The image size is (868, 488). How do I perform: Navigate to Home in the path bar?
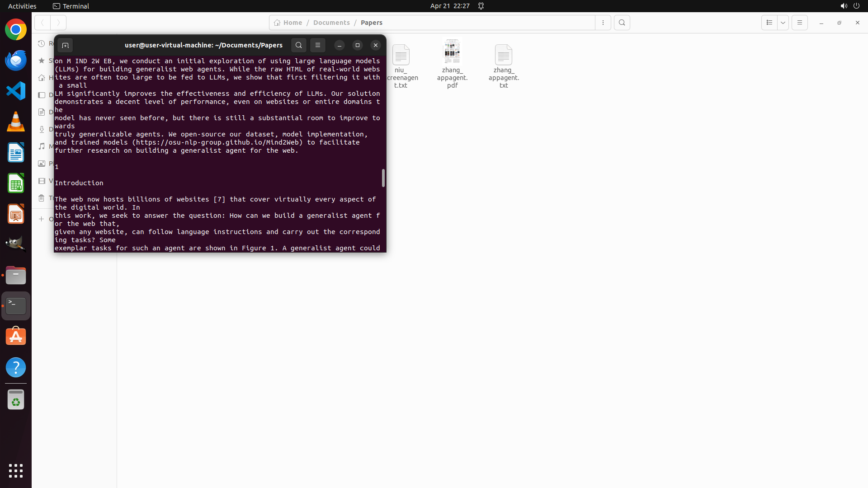click(x=288, y=23)
